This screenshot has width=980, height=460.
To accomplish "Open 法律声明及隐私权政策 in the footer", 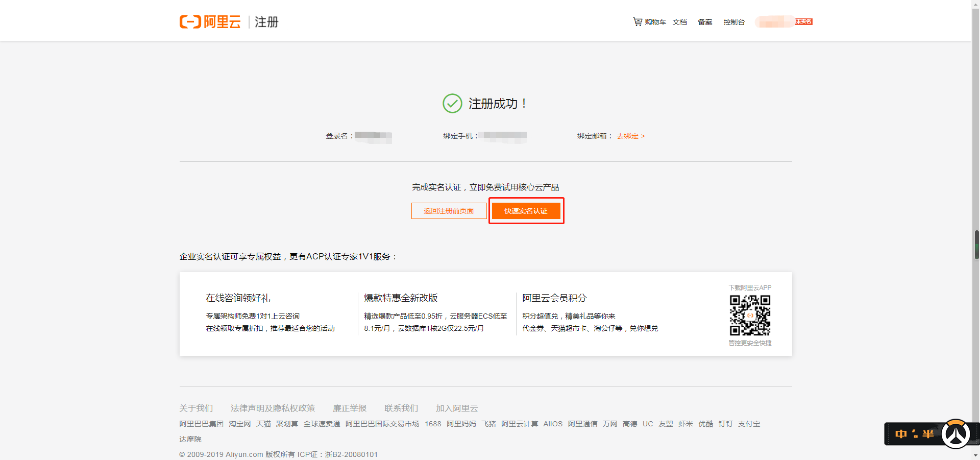I will point(273,408).
